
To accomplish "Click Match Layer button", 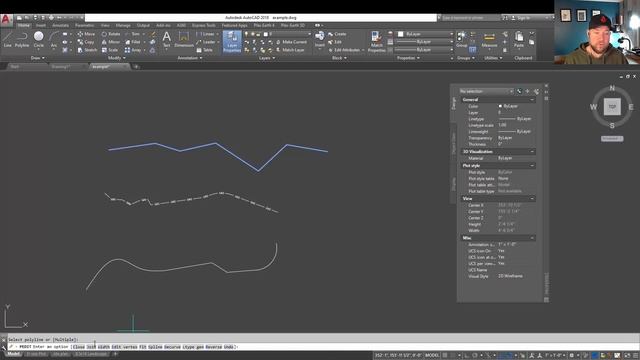I will [x=290, y=50].
